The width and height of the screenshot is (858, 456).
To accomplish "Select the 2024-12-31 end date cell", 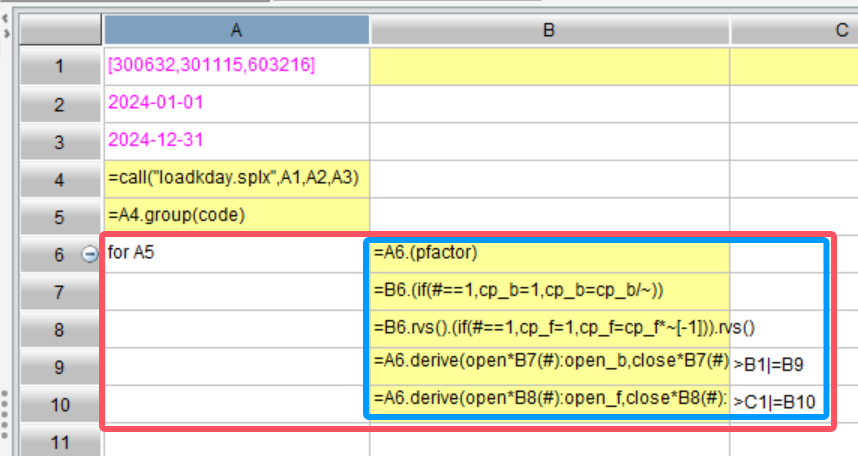I will point(235,140).
